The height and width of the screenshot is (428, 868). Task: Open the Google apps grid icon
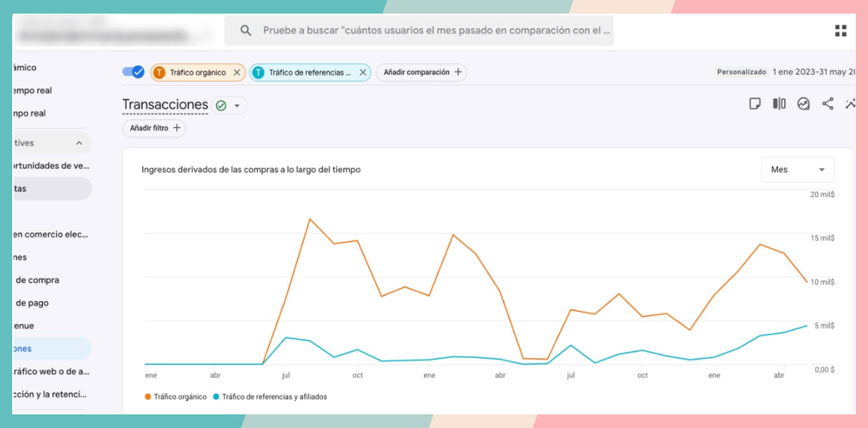[840, 31]
